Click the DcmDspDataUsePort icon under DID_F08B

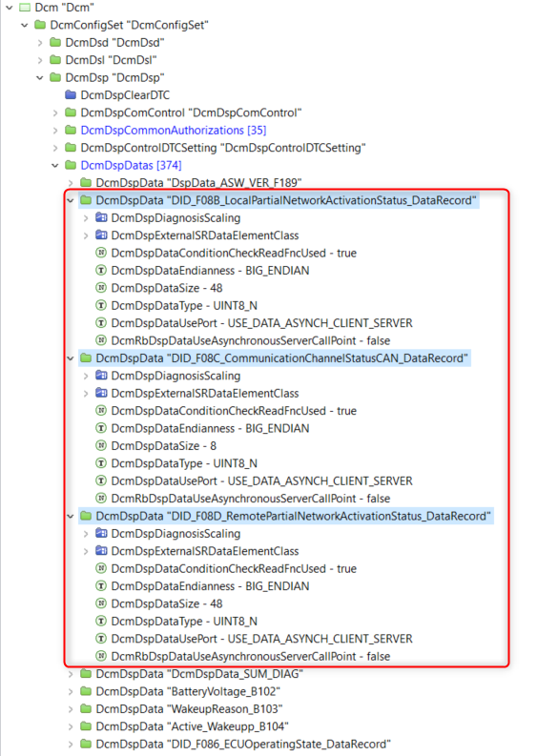101,323
